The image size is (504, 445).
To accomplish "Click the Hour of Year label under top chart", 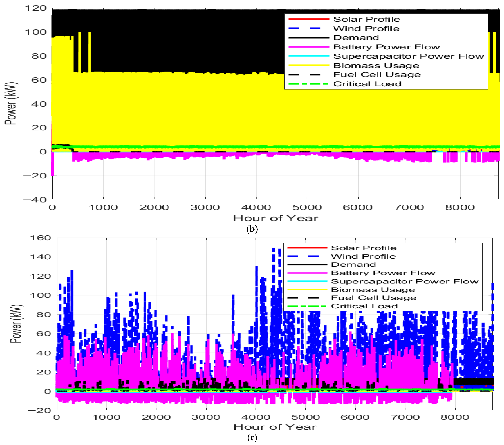I will (276, 218).
